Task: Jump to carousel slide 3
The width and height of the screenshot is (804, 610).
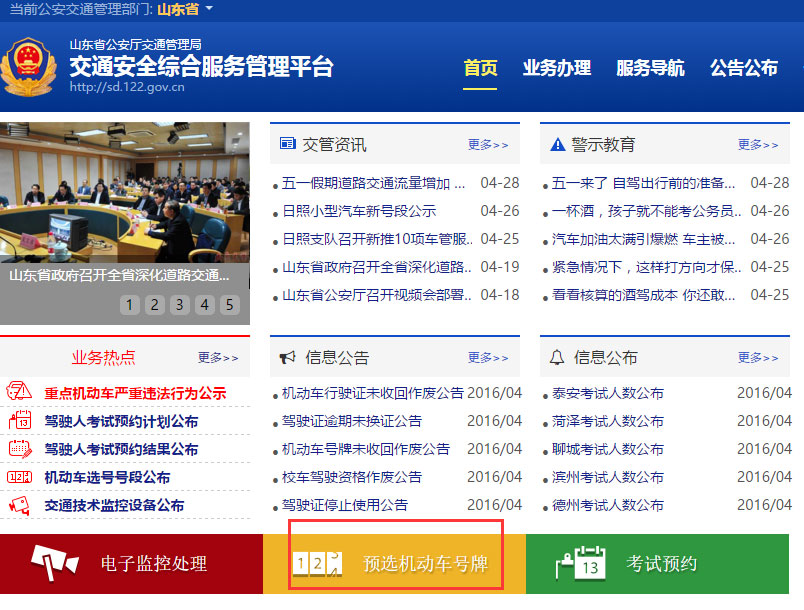Action: click(180, 304)
